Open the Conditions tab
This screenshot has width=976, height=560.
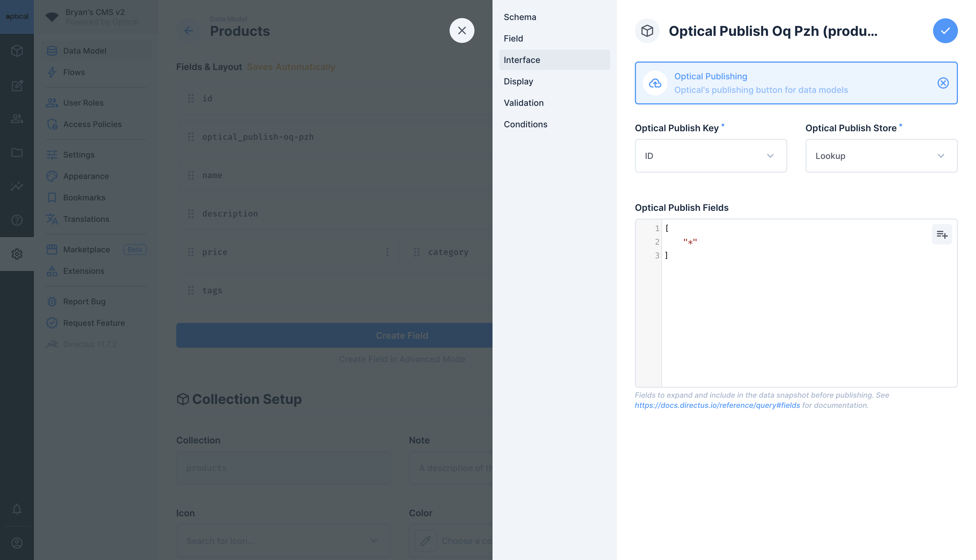(525, 124)
